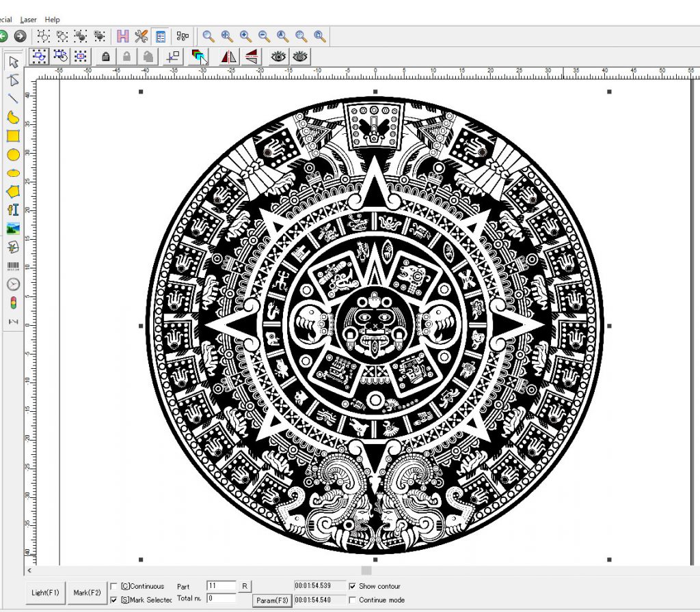
Task: Click the Mirror vertical triangles icon
Action: click(251, 57)
